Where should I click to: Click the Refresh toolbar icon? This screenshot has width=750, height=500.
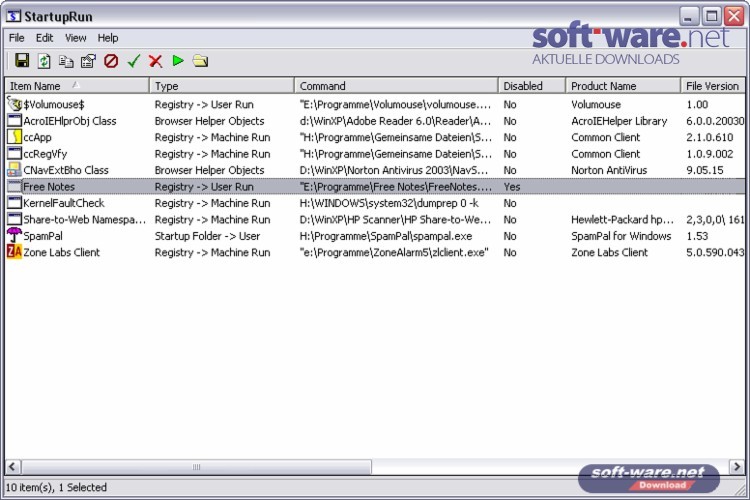44,61
